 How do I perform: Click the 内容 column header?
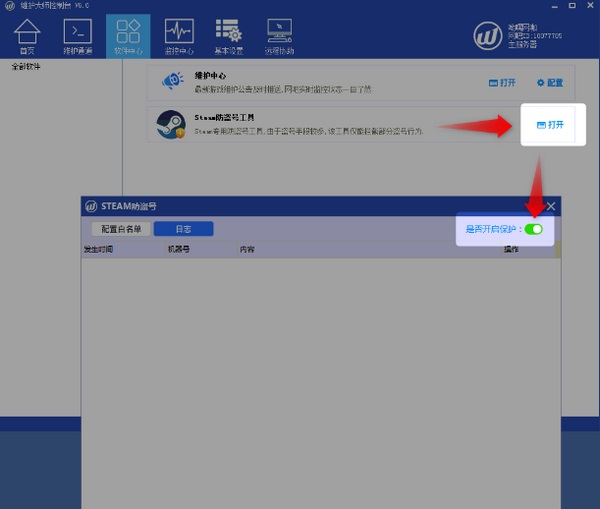pos(247,249)
